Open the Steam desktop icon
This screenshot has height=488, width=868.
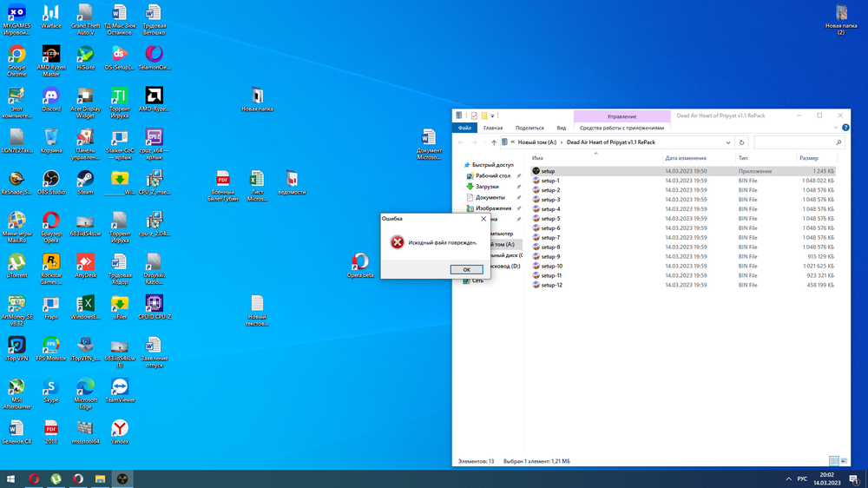point(85,178)
